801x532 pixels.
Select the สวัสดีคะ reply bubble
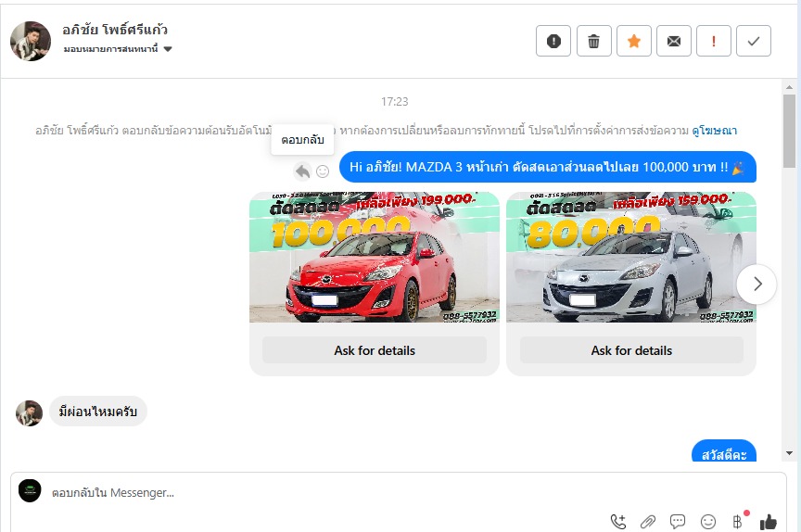click(x=724, y=450)
